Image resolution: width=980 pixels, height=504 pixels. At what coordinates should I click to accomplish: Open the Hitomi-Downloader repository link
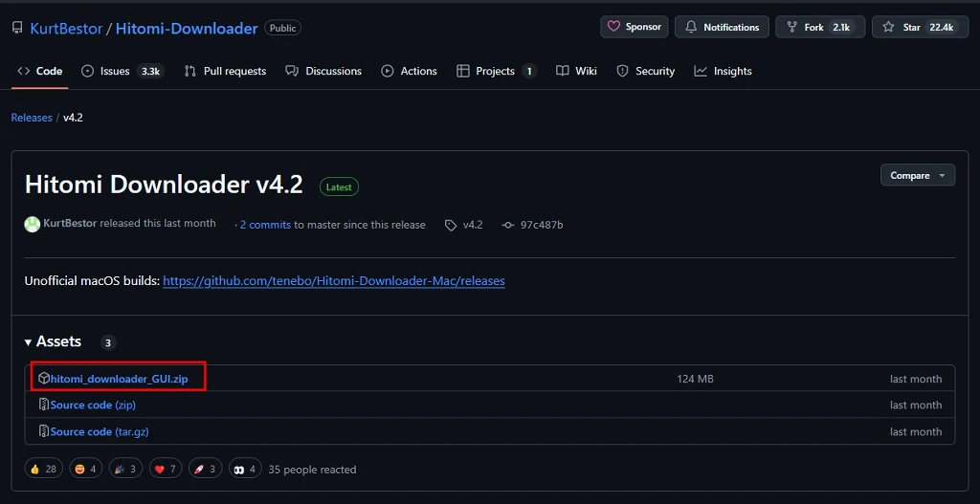click(x=187, y=28)
